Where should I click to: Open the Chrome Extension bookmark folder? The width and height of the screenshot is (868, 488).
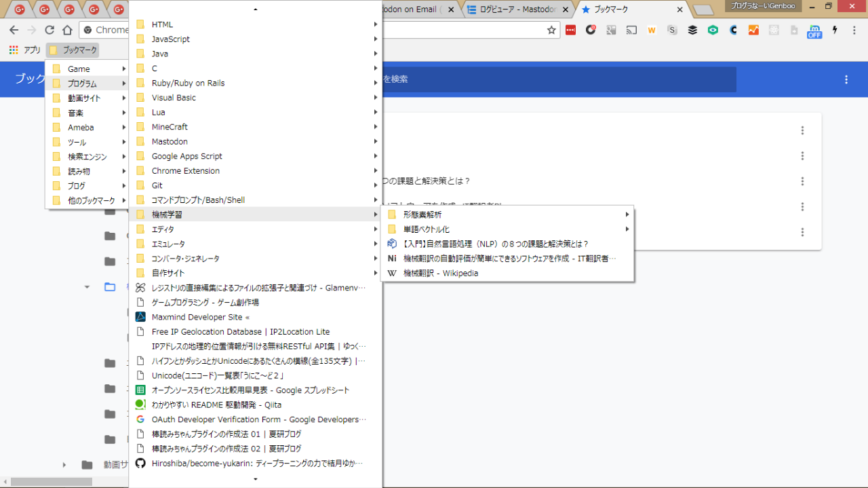pos(185,171)
